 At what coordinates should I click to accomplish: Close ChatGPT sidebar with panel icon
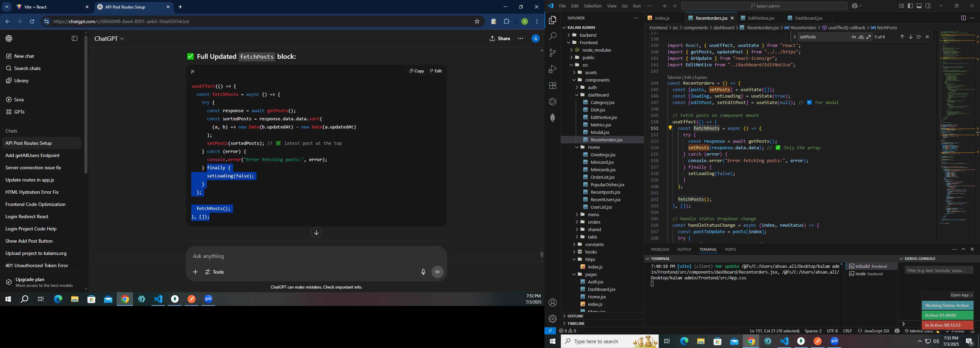pos(75,38)
